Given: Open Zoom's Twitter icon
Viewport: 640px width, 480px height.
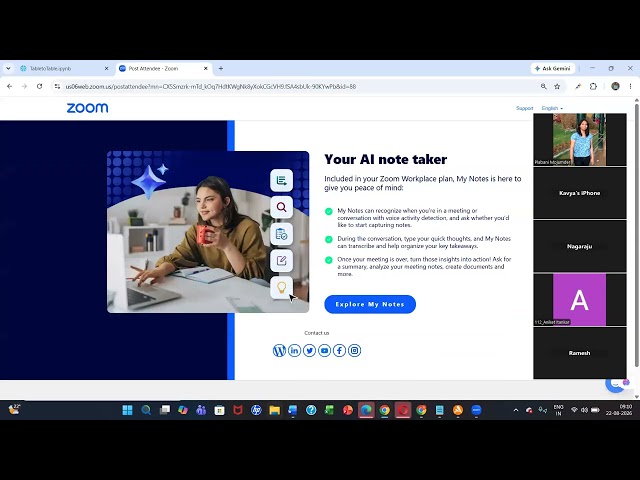Looking at the screenshot, I should click(x=309, y=350).
